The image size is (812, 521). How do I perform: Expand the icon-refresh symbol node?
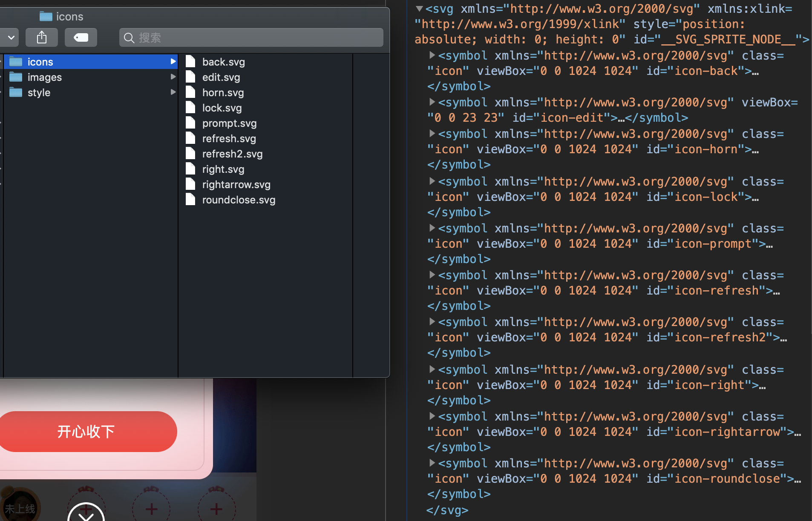(432, 275)
